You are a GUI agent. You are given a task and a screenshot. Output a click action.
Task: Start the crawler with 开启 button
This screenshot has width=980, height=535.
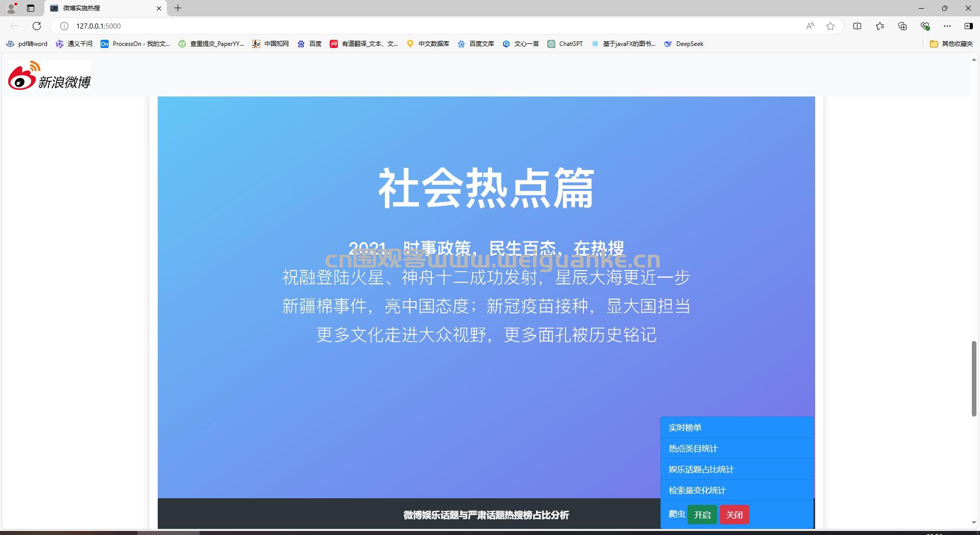click(x=702, y=515)
